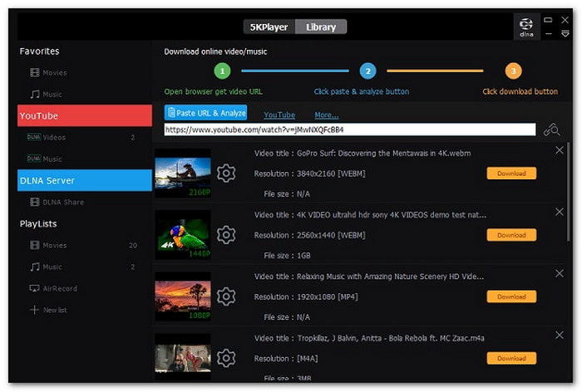Click the DLNA badge icon beside YouTube Music
582x392 pixels.
(34, 159)
